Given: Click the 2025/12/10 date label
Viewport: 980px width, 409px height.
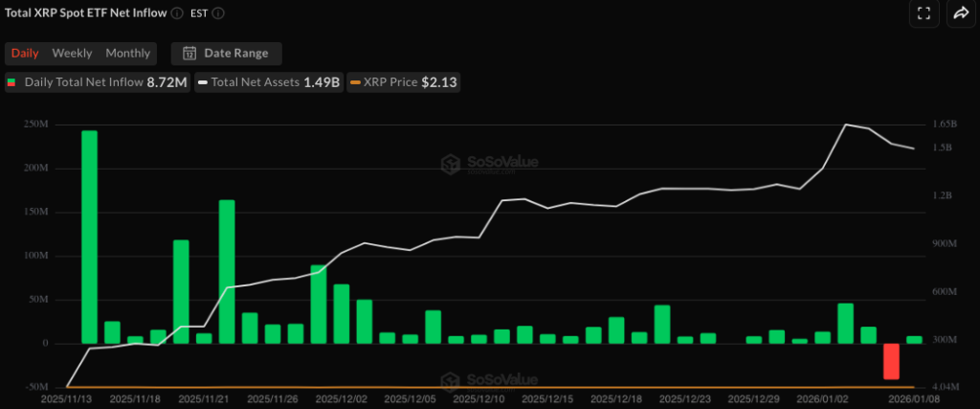Looking at the screenshot, I should 479,398.
